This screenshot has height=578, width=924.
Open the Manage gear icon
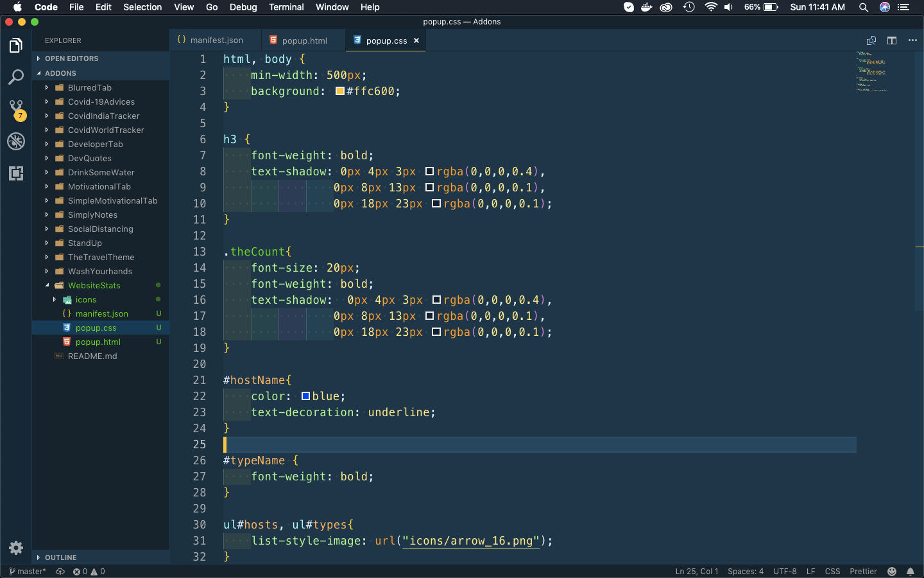pyautogui.click(x=16, y=548)
